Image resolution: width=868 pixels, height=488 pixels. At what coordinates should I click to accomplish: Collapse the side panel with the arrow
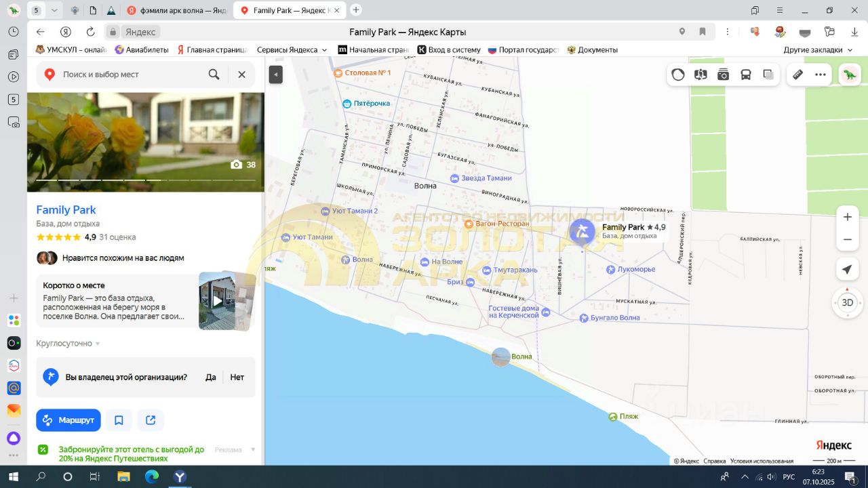click(x=275, y=75)
